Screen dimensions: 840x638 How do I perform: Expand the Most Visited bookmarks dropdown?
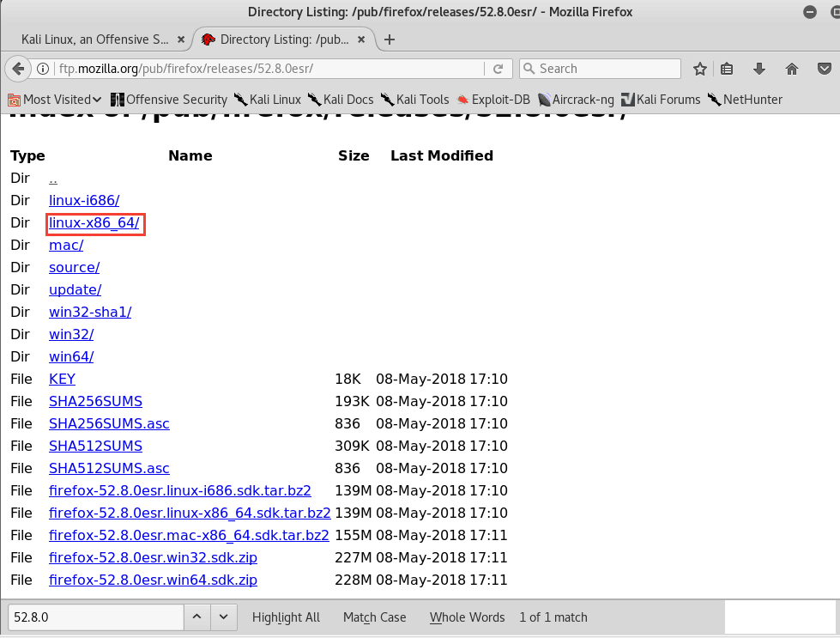click(56, 100)
